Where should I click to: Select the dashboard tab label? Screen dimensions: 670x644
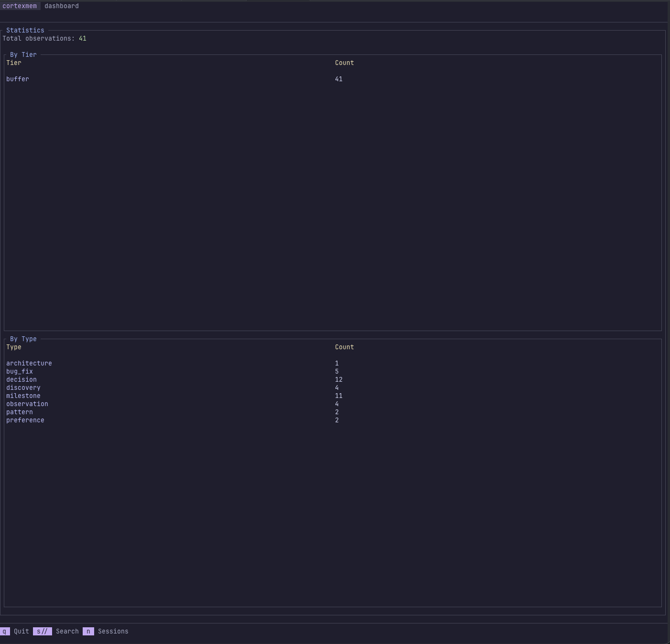point(62,6)
